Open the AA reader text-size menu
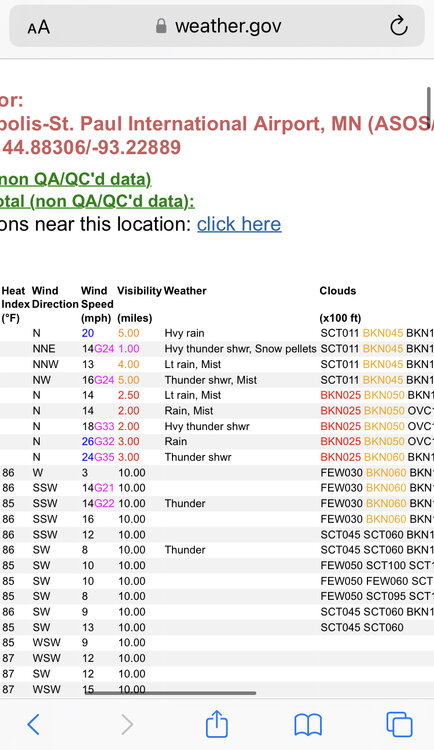The width and height of the screenshot is (434, 750). pos(38,27)
